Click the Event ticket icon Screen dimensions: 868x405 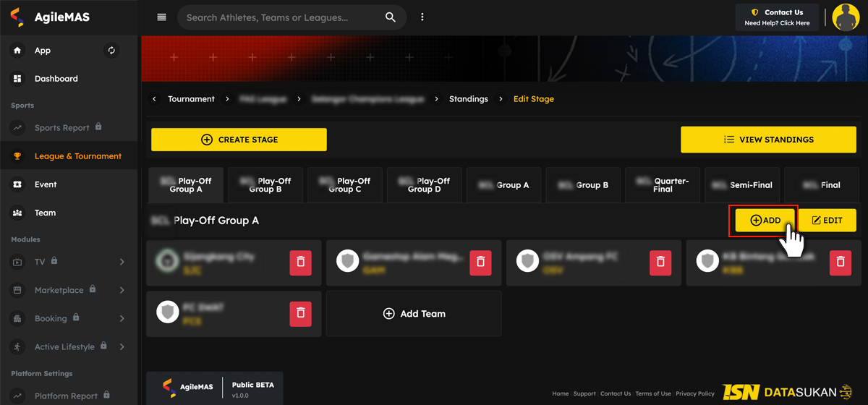17,184
